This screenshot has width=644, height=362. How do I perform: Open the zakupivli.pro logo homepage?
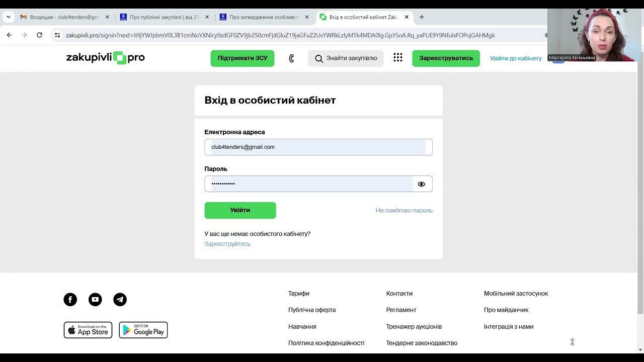tap(106, 58)
